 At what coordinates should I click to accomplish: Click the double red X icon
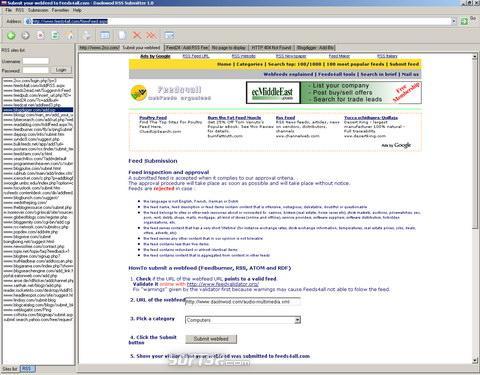pos(151,35)
